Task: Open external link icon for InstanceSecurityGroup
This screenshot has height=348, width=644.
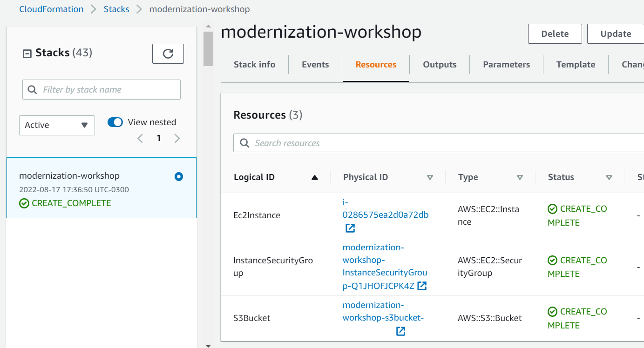Action: (422, 286)
